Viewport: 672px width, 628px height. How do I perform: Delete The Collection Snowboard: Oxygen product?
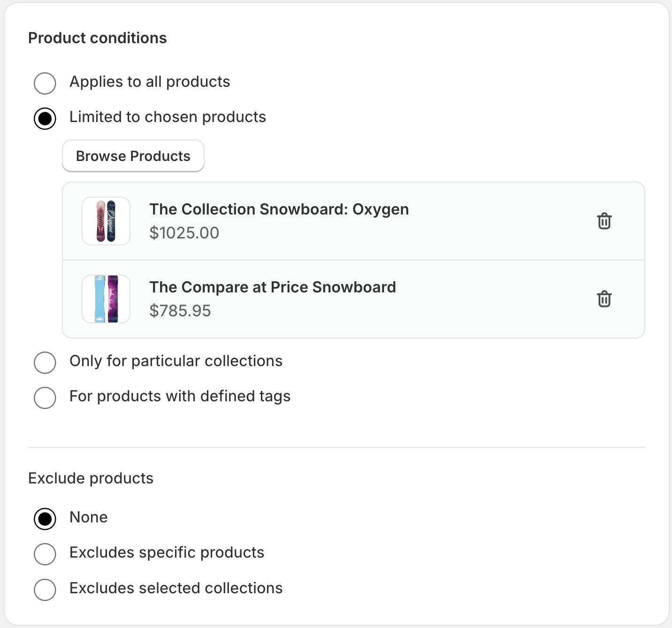[x=604, y=221]
